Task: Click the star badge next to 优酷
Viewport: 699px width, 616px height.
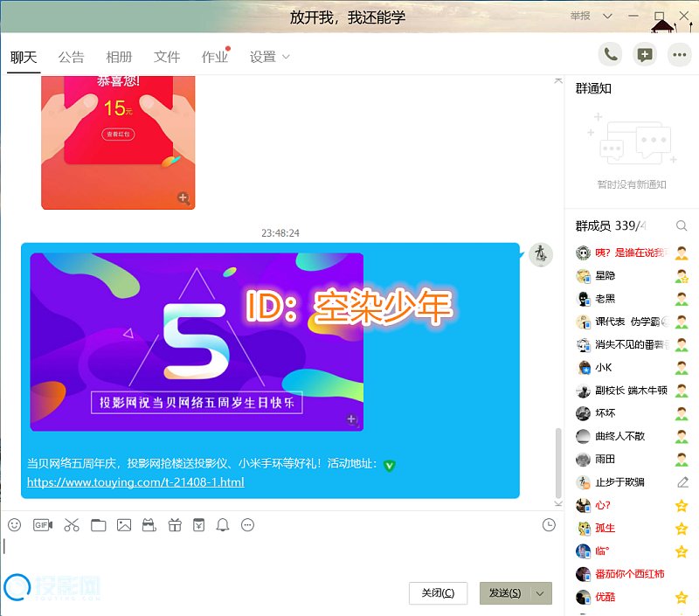Action: (682, 597)
